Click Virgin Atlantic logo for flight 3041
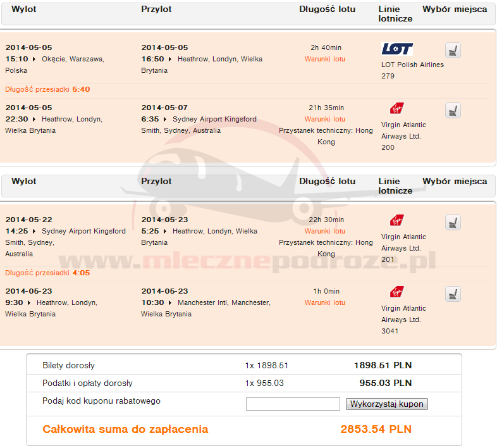 coord(396,292)
